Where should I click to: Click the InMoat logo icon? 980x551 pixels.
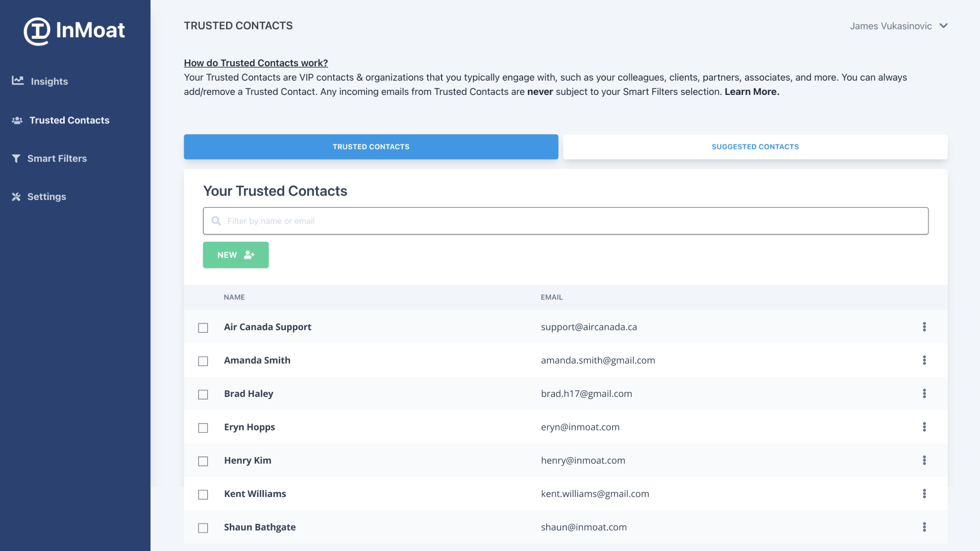(x=37, y=31)
